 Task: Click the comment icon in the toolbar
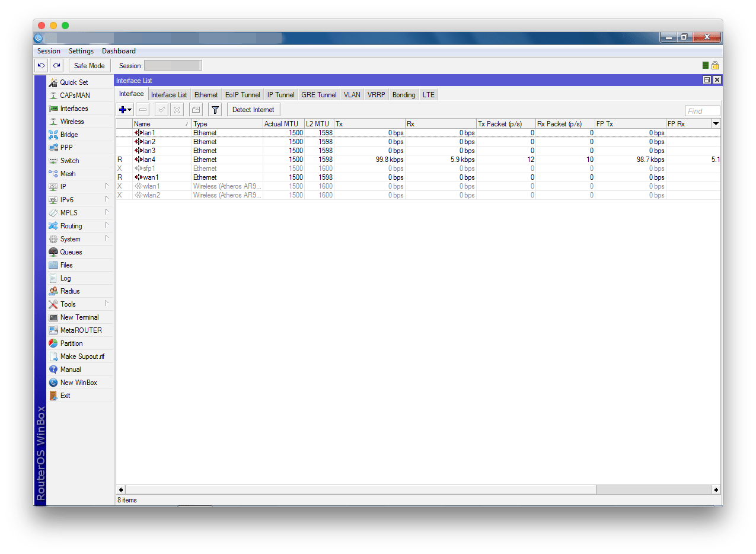(196, 110)
